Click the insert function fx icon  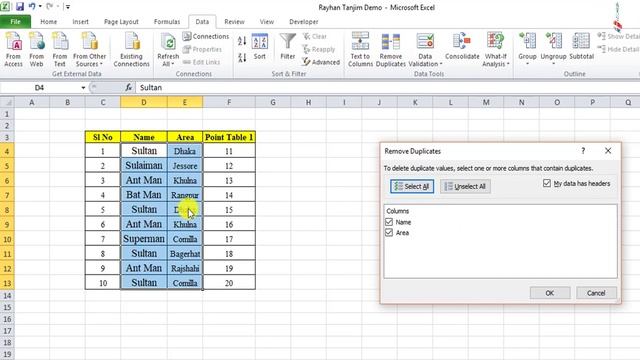point(129,87)
